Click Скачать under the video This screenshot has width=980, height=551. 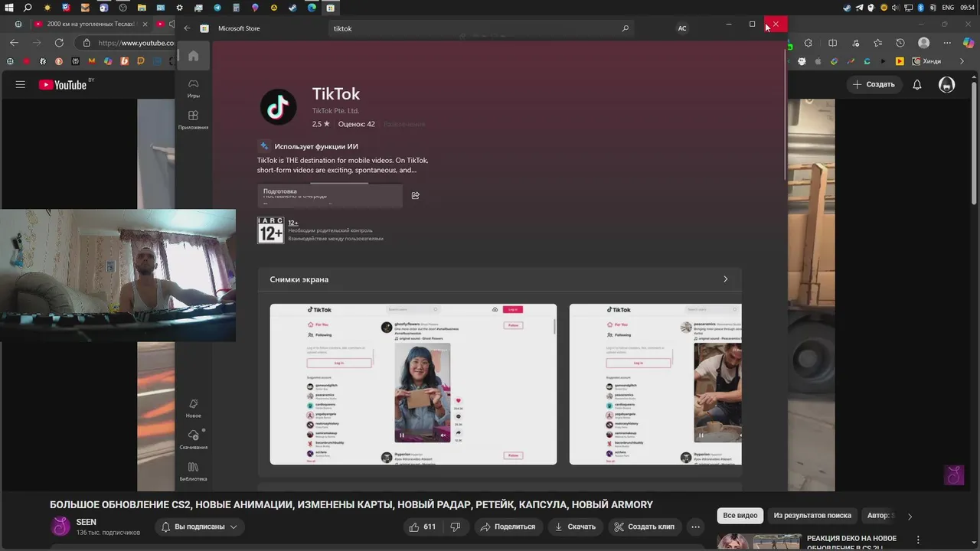pyautogui.click(x=575, y=527)
